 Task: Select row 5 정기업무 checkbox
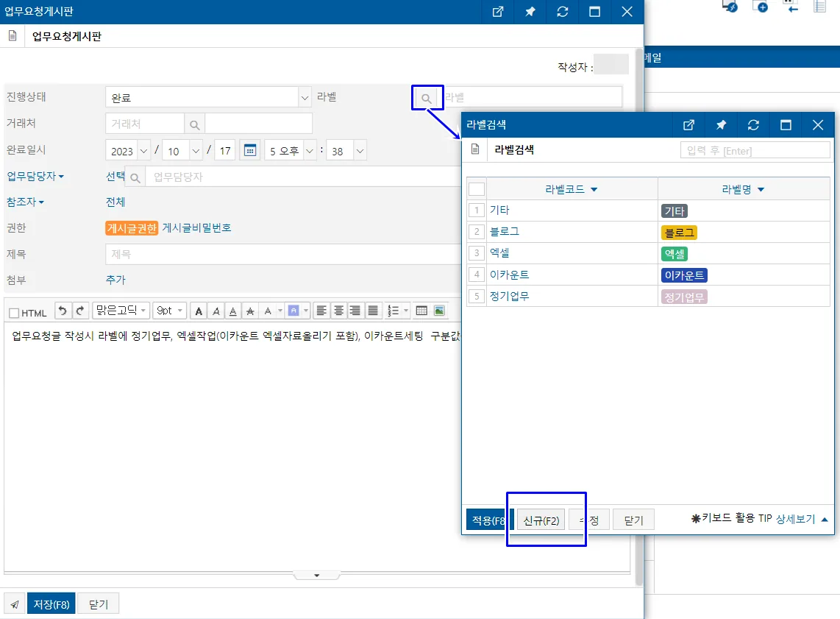pos(476,297)
